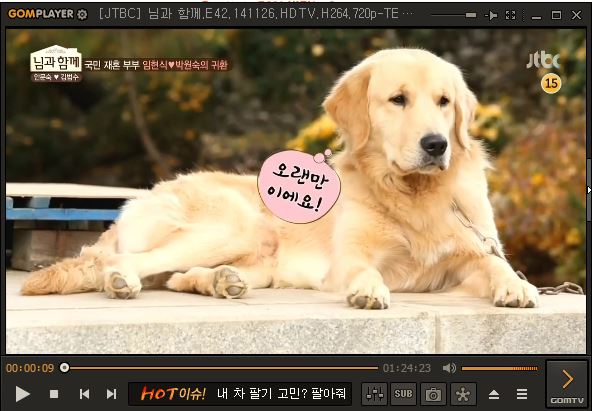592x411 pixels.
Task: Adjust the volume level slider
Action: pyautogui.click(x=500, y=368)
